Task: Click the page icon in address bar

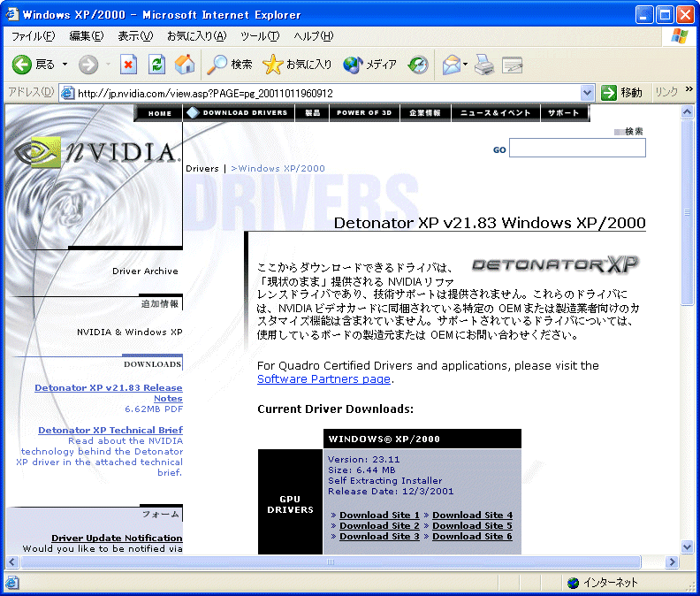Action: 67,93
